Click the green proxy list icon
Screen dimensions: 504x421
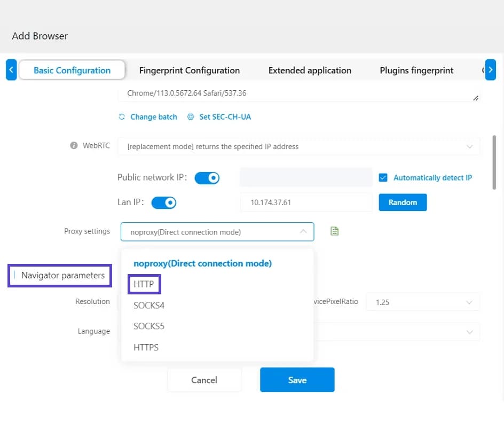[x=335, y=231]
